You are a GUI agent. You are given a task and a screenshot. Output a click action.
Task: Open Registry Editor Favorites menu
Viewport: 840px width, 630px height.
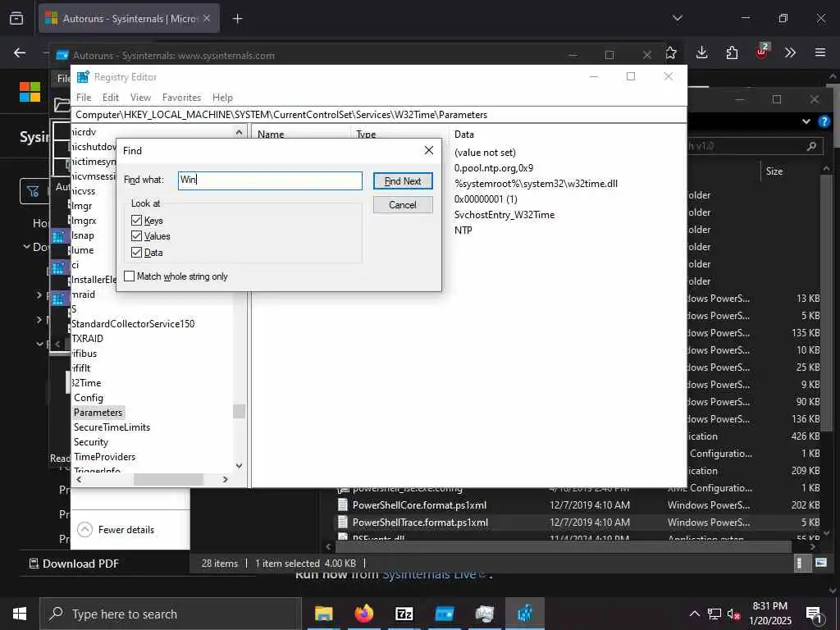[x=181, y=98]
